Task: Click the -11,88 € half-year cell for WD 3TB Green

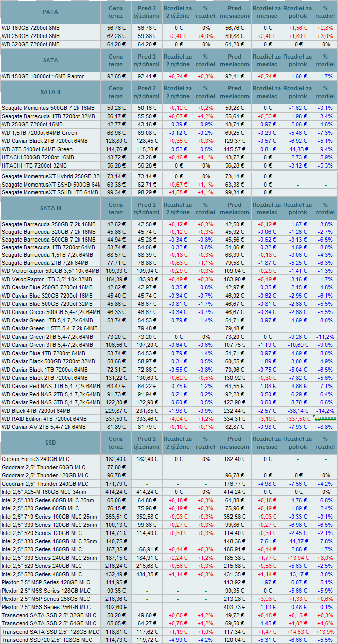Action: (298, 149)
